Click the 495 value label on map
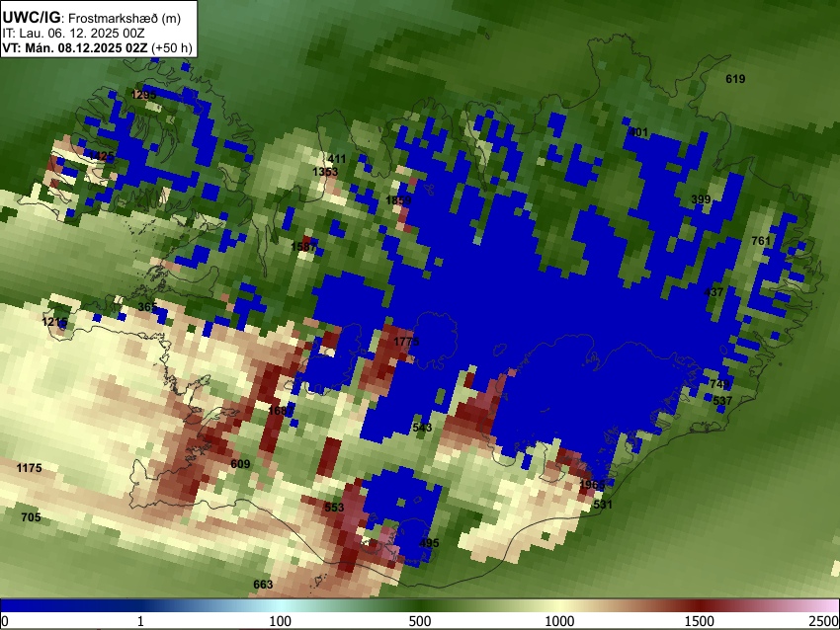 (429, 543)
